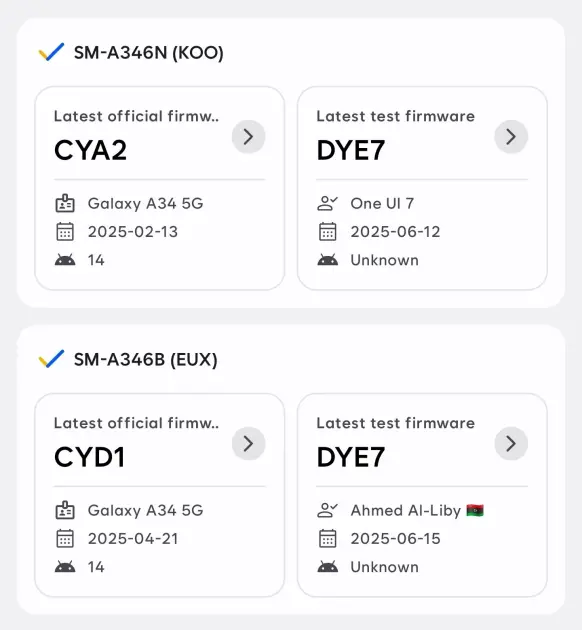582x630 pixels.
Task: Open KOO DYE7 test firmware chevron arrow
Action: pyautogui.click(x=511, y=137)
